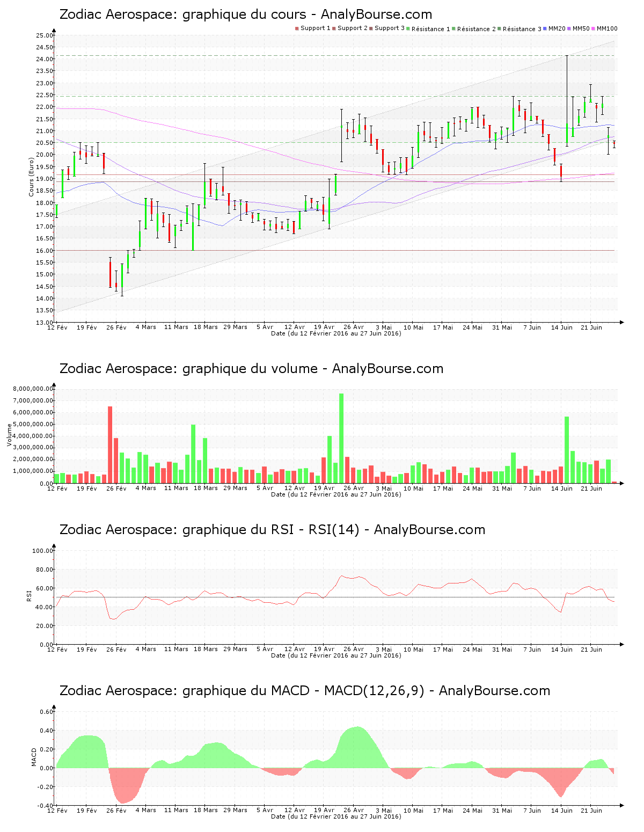This screenshot has width=644, height=832.
Task: Click the MM20 blue legend square
Action: (545, 28)
